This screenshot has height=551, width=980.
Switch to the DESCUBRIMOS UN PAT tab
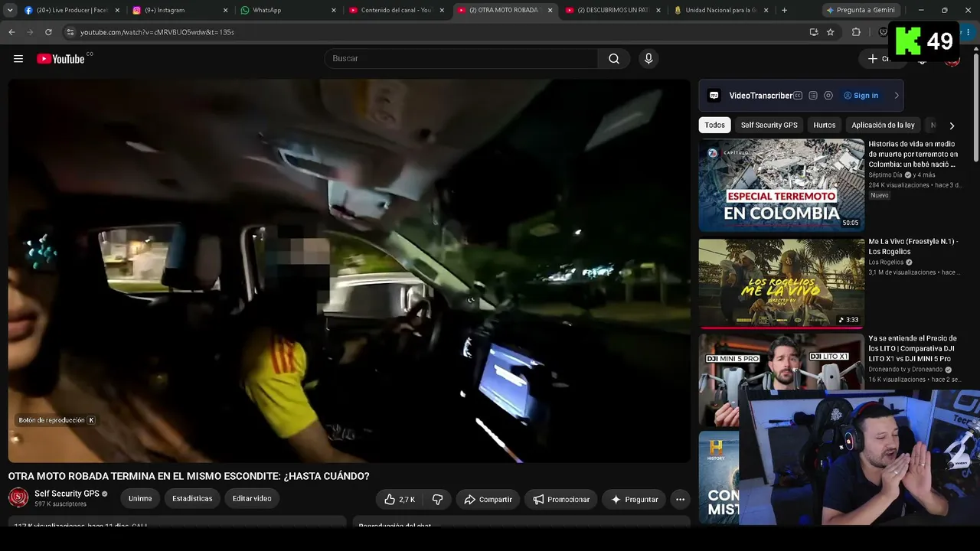click(613, 10)
